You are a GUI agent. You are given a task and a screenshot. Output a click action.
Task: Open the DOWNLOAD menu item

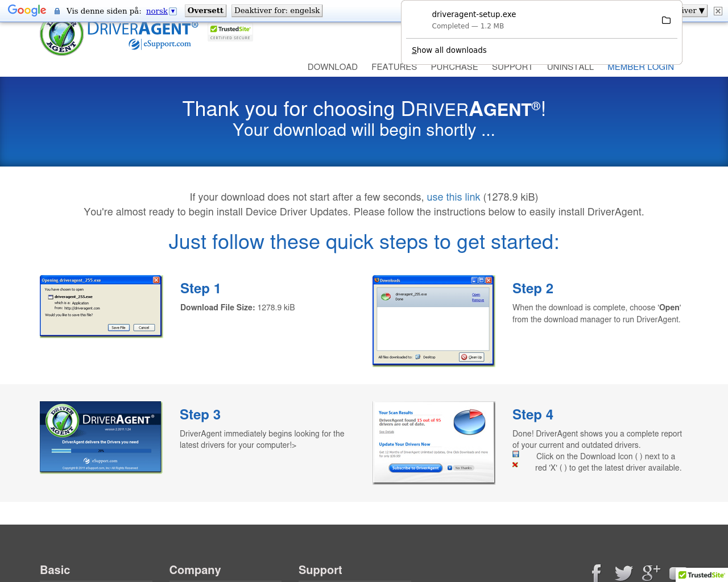(x=333, y=67)
